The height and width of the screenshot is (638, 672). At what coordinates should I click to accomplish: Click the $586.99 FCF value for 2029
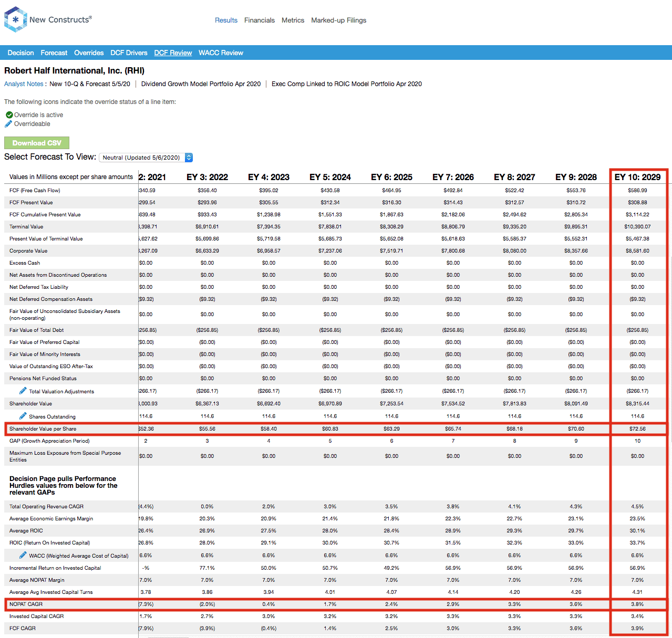(x=637, y=190)
